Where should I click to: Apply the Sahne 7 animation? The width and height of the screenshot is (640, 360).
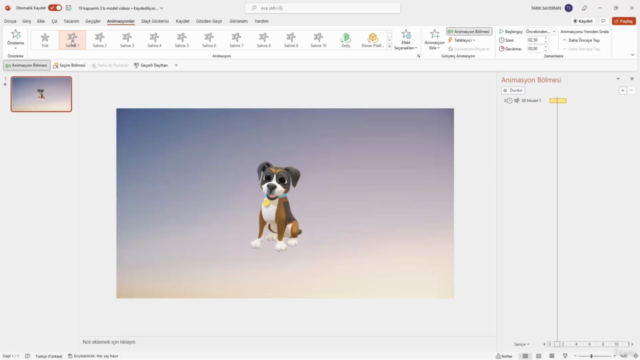click(x=236, y=40)
